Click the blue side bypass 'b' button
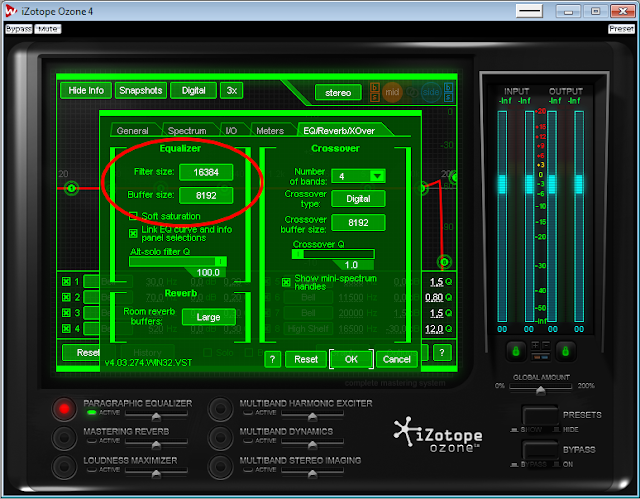The image size is (640, 499). tap(448, 87)
